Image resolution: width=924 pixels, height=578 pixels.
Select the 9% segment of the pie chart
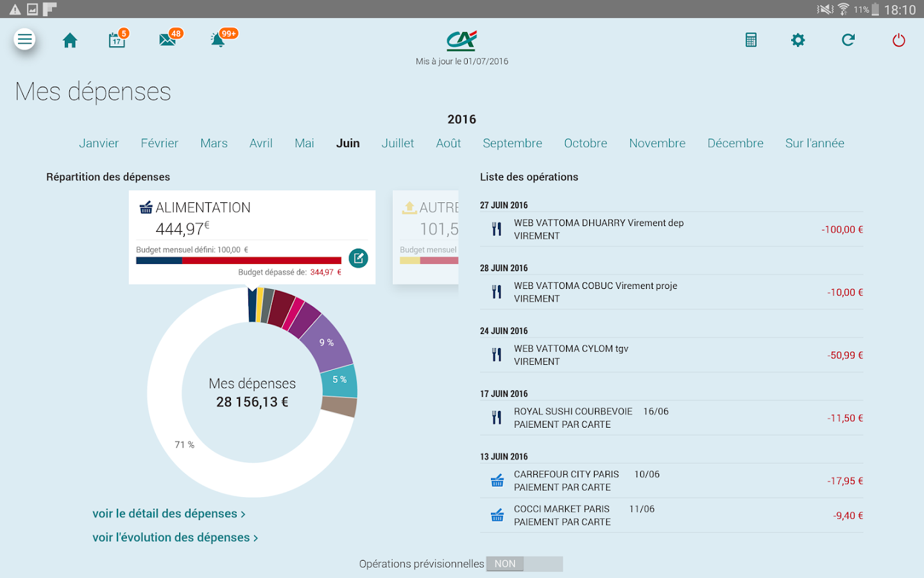coord(328,343)
